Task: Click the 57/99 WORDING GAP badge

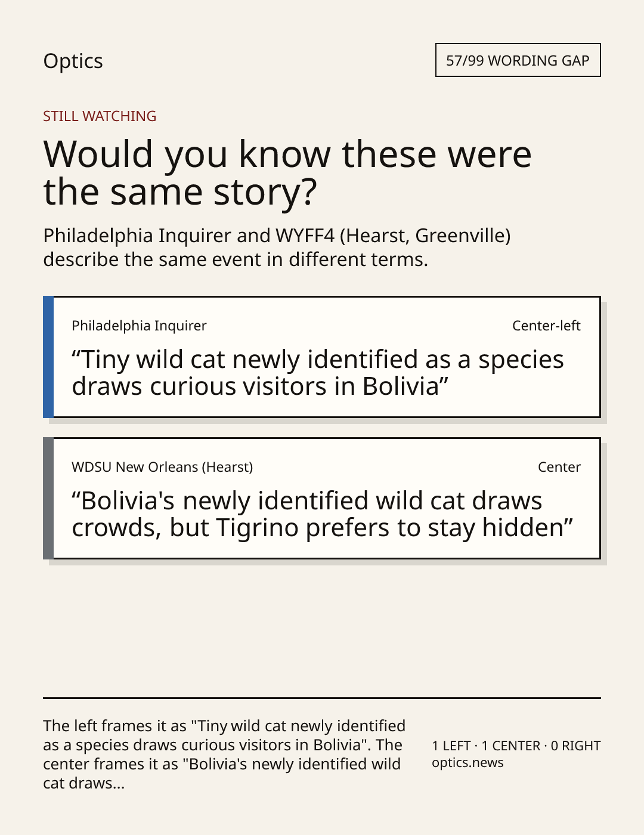Action: click(518, 60)
